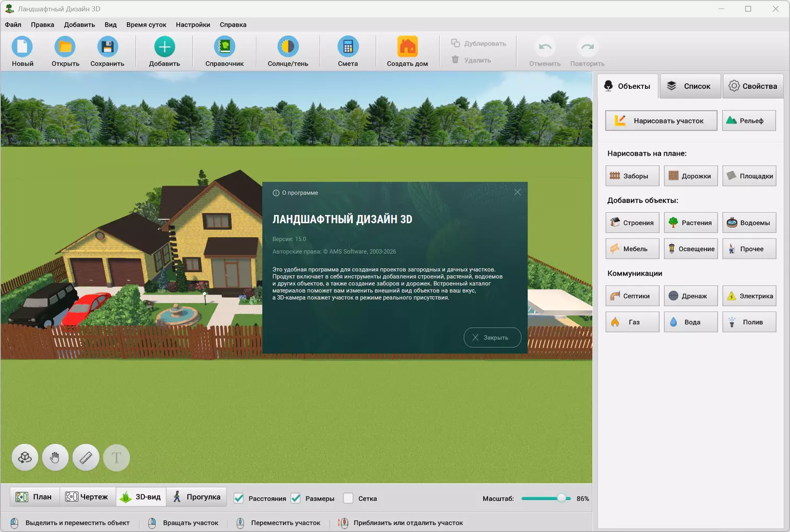Image resolution: width=790 pixels, height=532 pixels.
Task: Click the Закрыть button in dialog
Action: coord(492,337)
